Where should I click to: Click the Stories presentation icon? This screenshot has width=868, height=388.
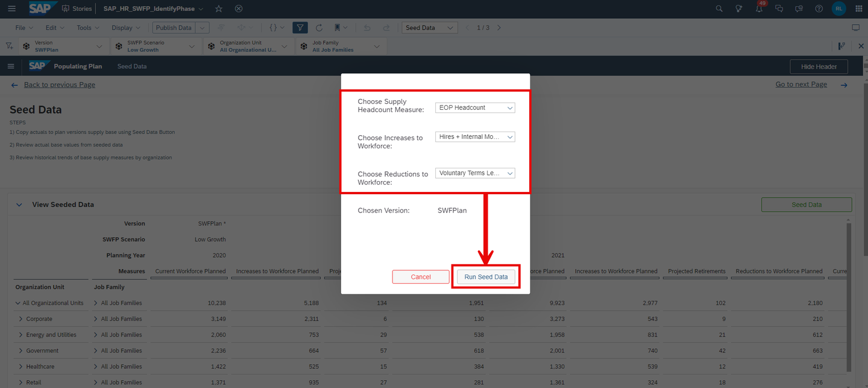65,8
